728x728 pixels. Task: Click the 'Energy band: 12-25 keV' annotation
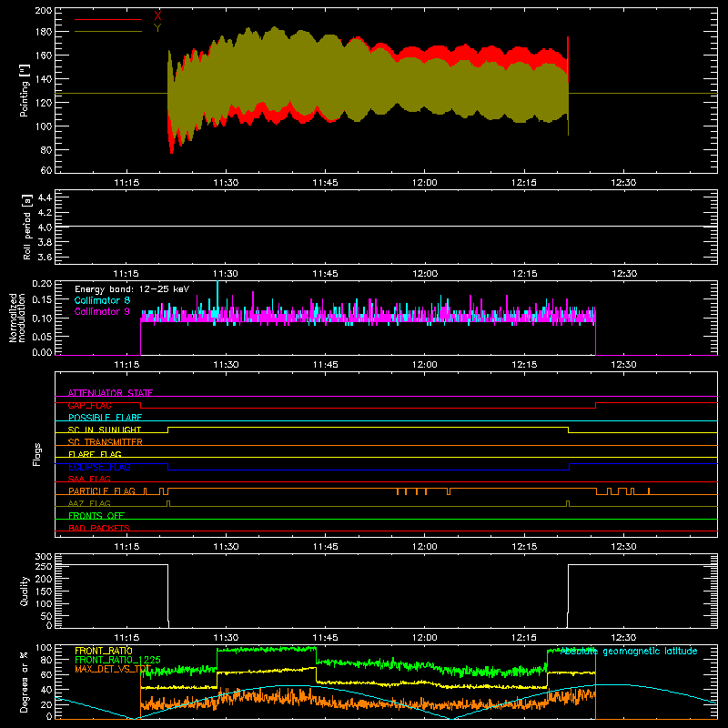pyautogui.click(x=132, y=289)
